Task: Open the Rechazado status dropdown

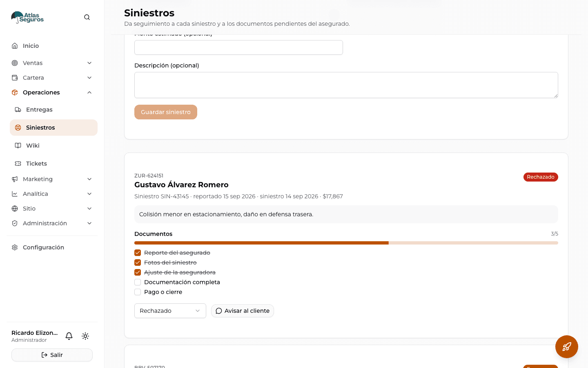Action: point(170,311)
